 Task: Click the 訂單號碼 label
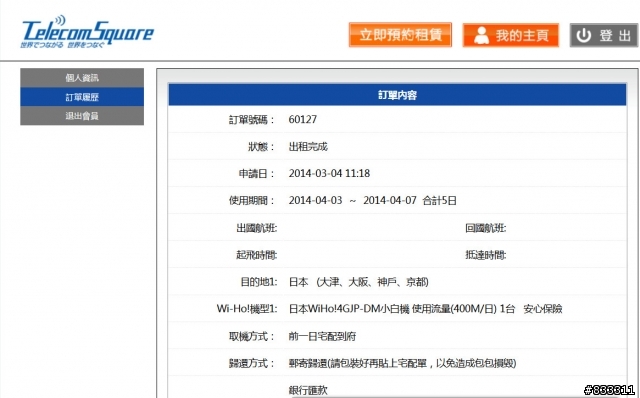click(252, 120)
